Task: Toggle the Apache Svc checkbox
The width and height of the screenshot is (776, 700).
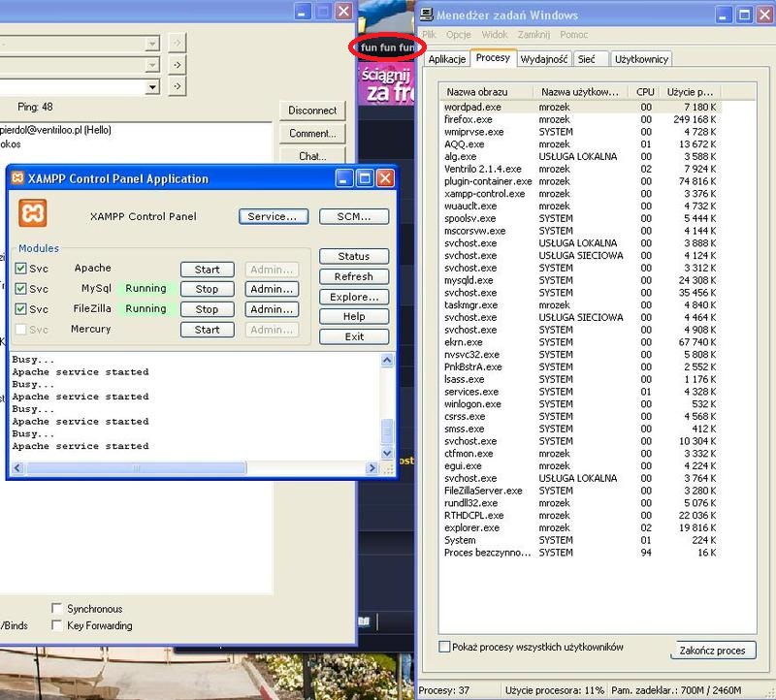Action: point(20,269)
